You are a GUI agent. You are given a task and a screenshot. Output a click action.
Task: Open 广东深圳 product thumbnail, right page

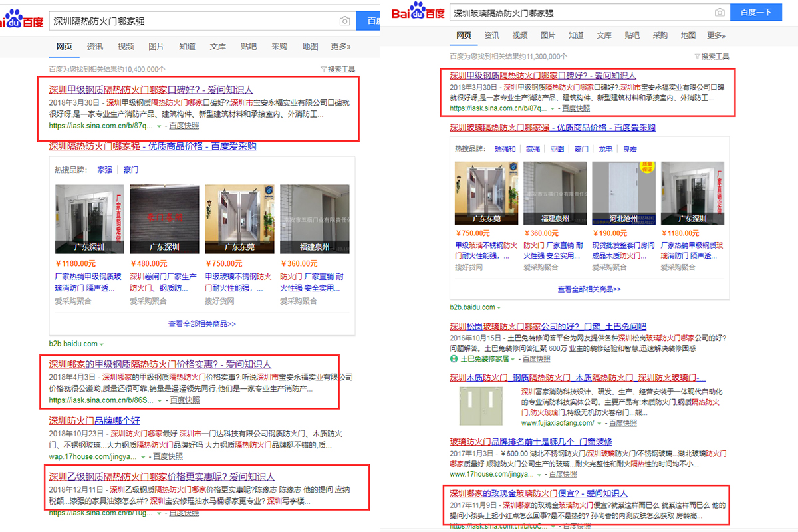point(693,193)
